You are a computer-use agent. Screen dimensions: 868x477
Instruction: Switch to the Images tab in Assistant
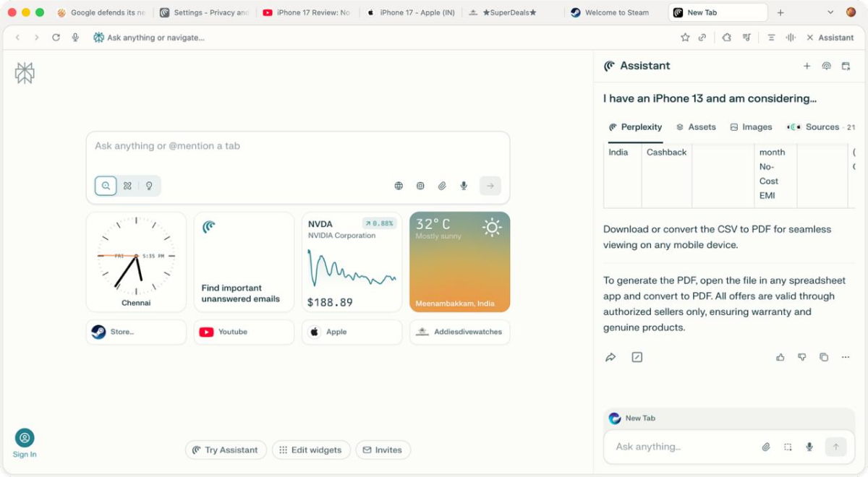[751, 127]
